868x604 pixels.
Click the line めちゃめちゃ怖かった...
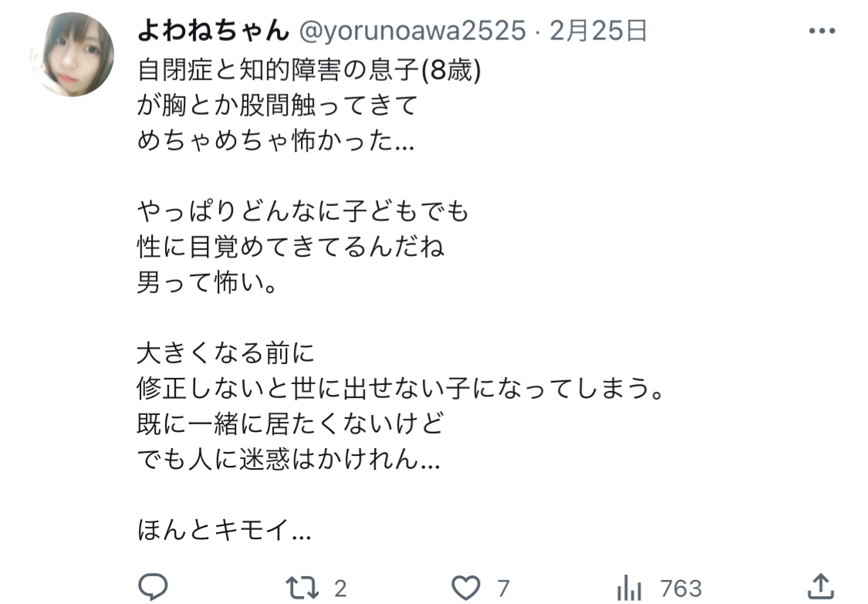pos(275,140)
